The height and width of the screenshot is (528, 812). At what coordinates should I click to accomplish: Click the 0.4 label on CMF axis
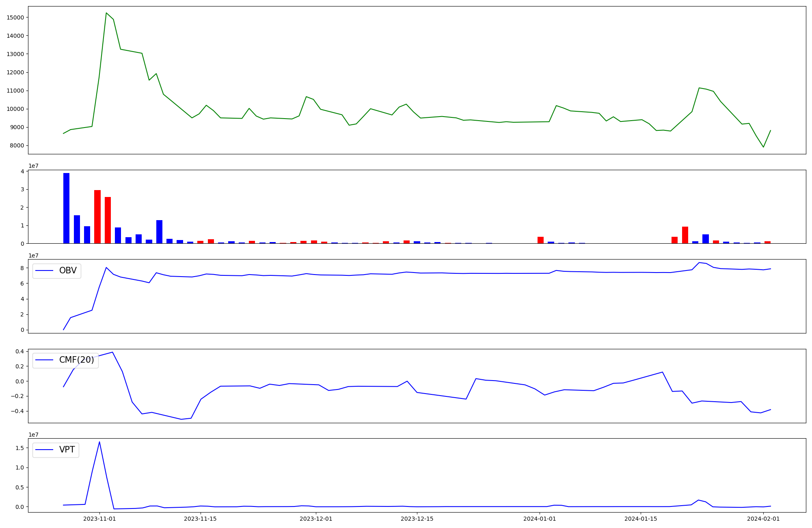20,351
